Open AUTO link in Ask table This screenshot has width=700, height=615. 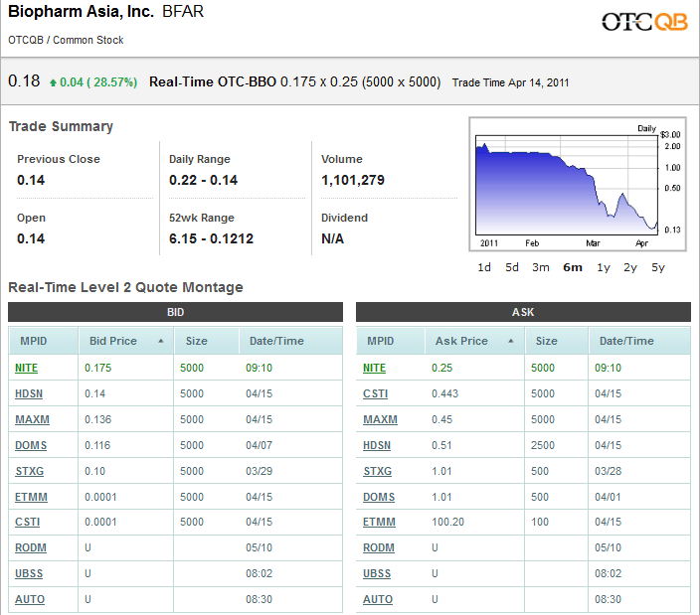click(378, 599)
